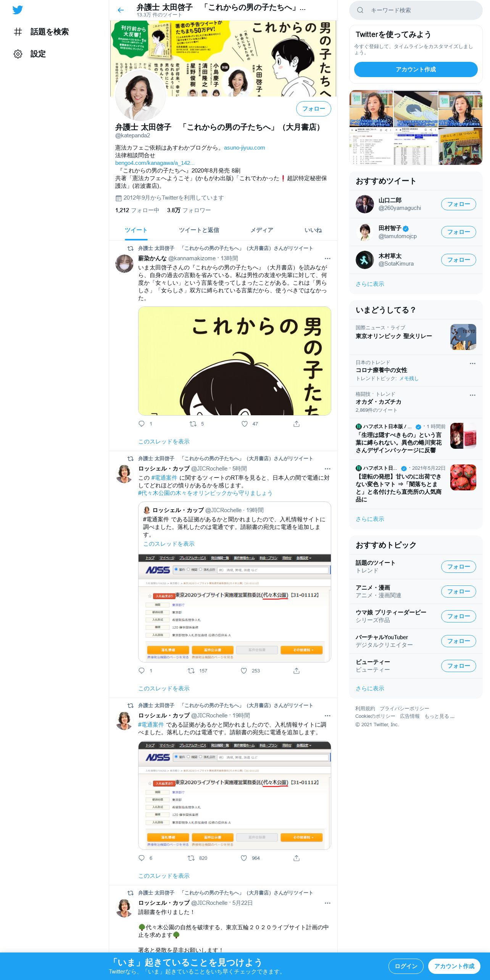Open 設定 gear icon in sidebar
This screenshot has width=490, height=980.
tap(18, 54)
